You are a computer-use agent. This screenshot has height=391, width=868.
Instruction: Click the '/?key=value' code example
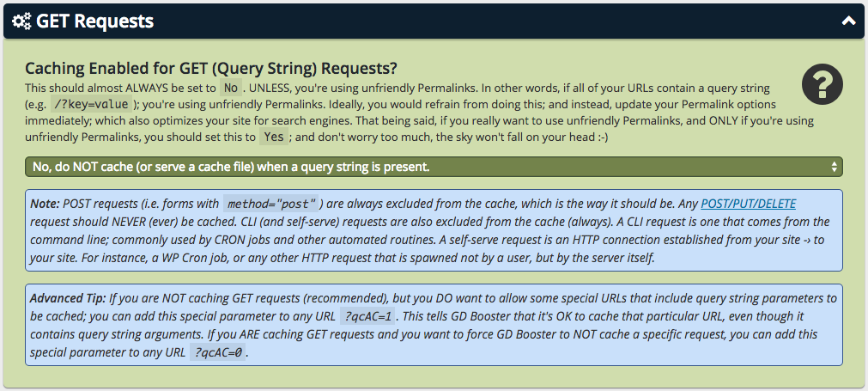pos(91,104)
